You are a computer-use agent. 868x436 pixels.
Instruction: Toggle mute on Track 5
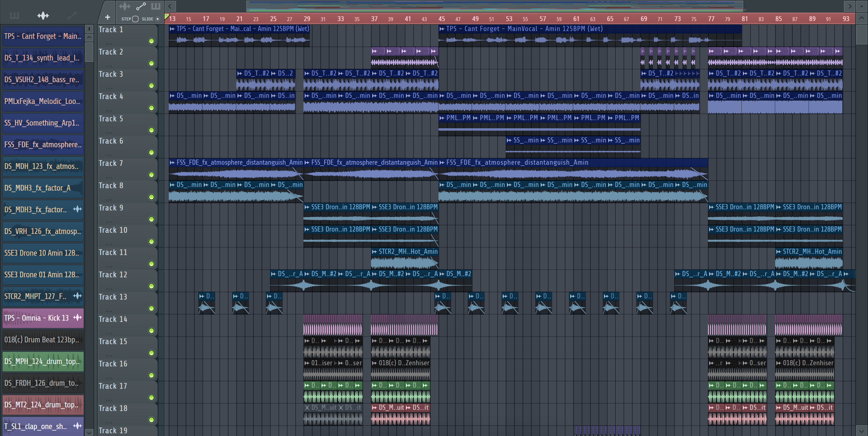[152, 130]
